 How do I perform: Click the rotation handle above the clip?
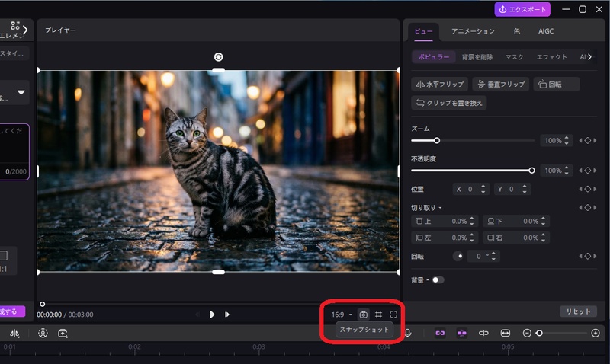(x=218, y=57)
